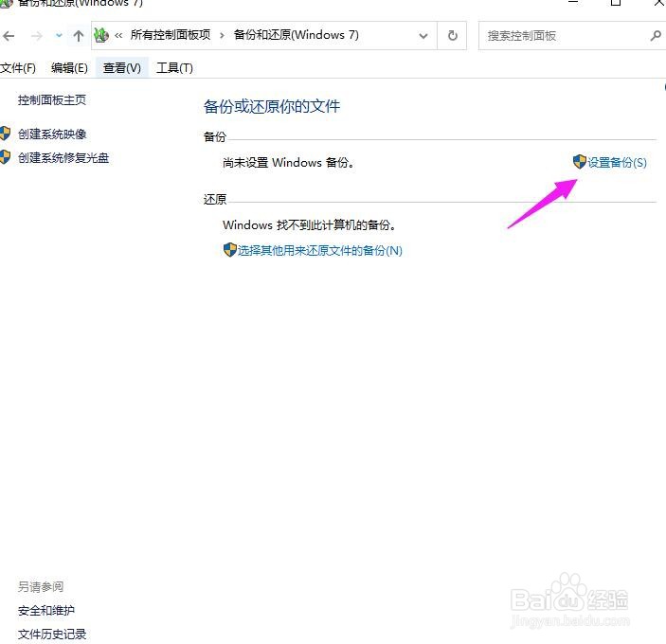Image resolution: width=666 pixels, height=644 pixels.
Task: Open the 查看(V) menu
Action: pos(122,68)
